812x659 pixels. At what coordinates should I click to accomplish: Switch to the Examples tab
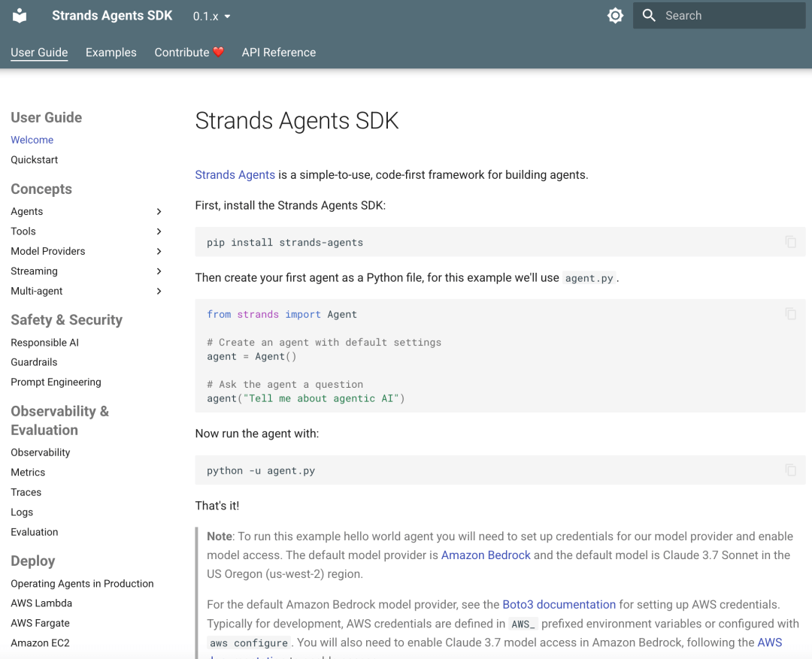111,53
